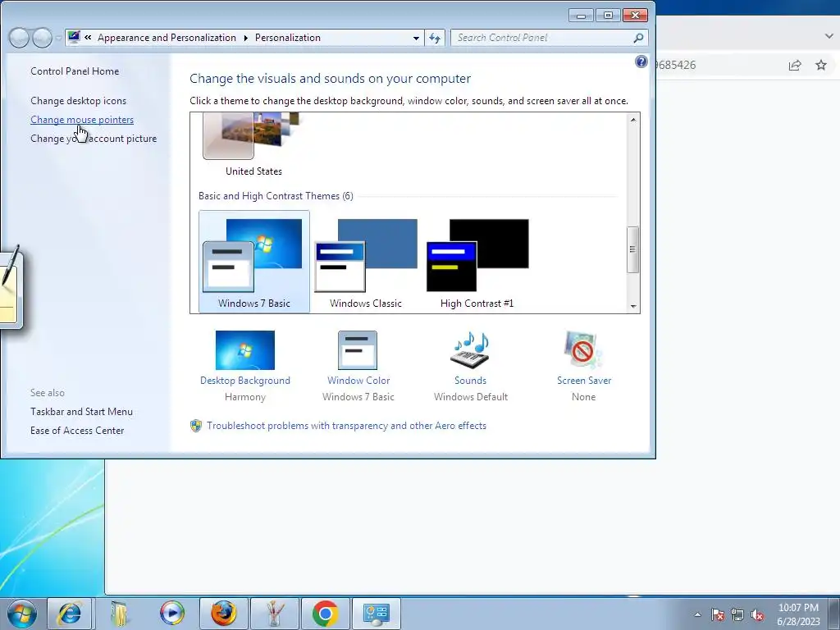840x630 pixels.
Task: Click the Basic and High Contrast Themes heading
Action: 276,196
